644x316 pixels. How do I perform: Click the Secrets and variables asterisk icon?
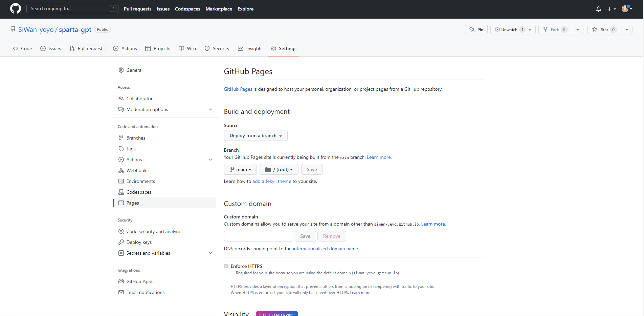click(x=121, y=253)
